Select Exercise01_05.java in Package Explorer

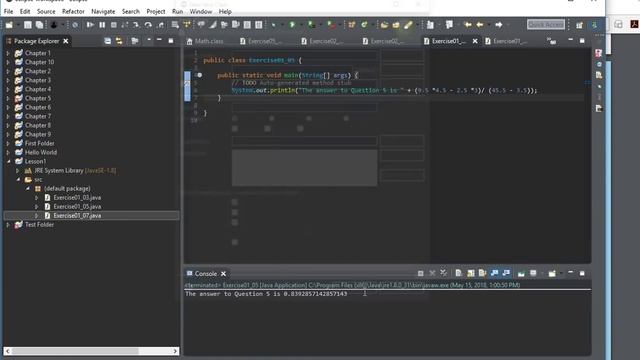tap(77, 207)
